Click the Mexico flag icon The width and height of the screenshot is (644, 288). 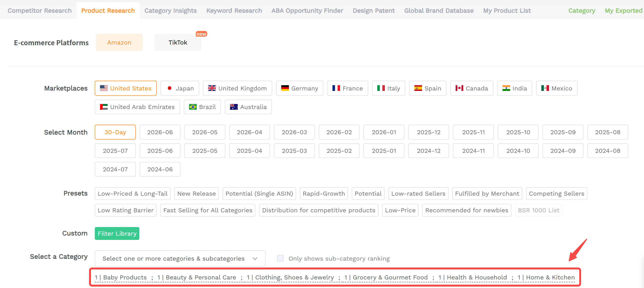(545, 88)
